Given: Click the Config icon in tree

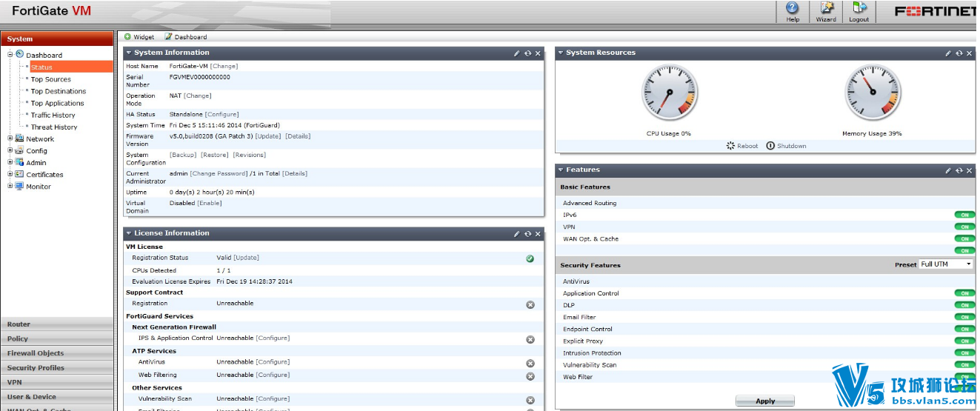Looking at the screenshot, I should pos(19,150).
